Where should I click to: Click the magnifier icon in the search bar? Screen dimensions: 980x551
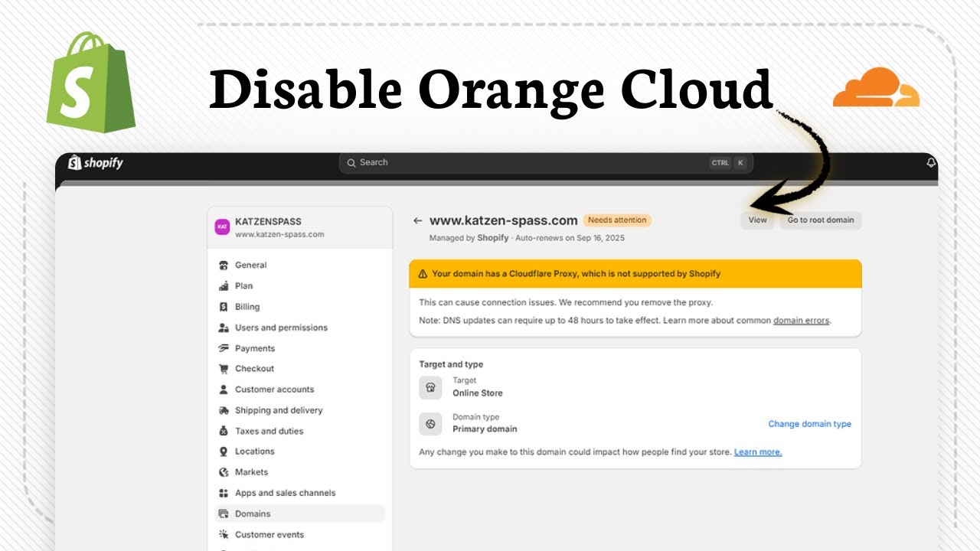351,162
